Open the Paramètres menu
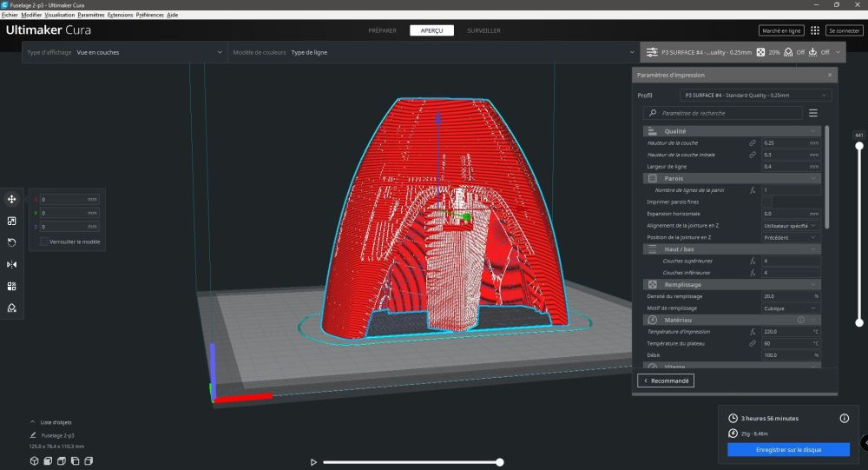The height and width of the screenshot is (470, 868). pos(91,15)
